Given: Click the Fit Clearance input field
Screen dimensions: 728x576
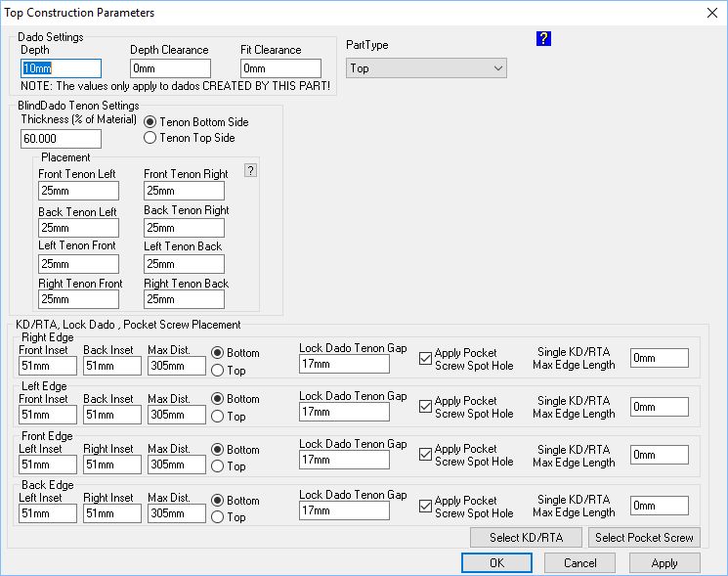Looking at the screenshot, I should click(x=280, y=68).
